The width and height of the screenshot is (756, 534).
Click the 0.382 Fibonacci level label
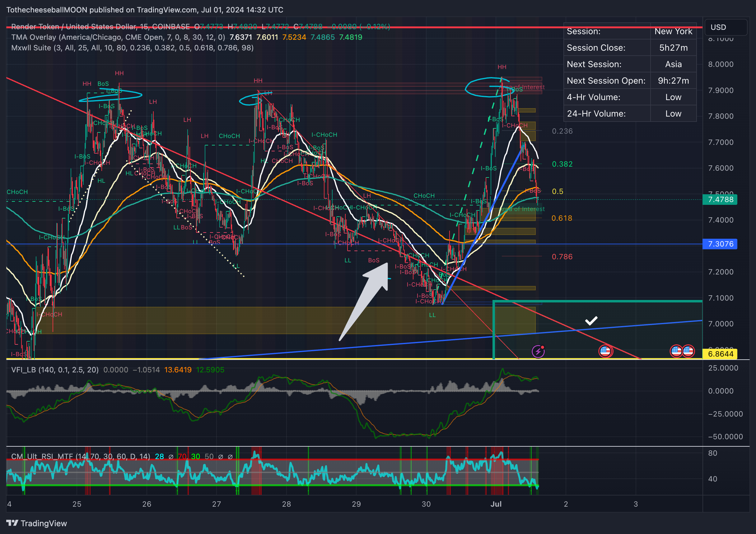(x=562, y=164)
